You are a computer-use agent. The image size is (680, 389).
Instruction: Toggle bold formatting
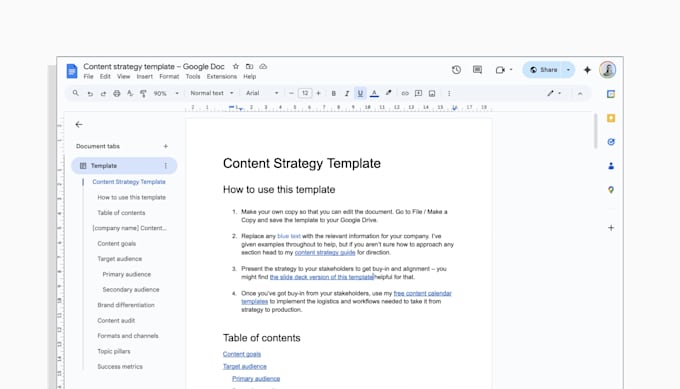pos(333,93)
